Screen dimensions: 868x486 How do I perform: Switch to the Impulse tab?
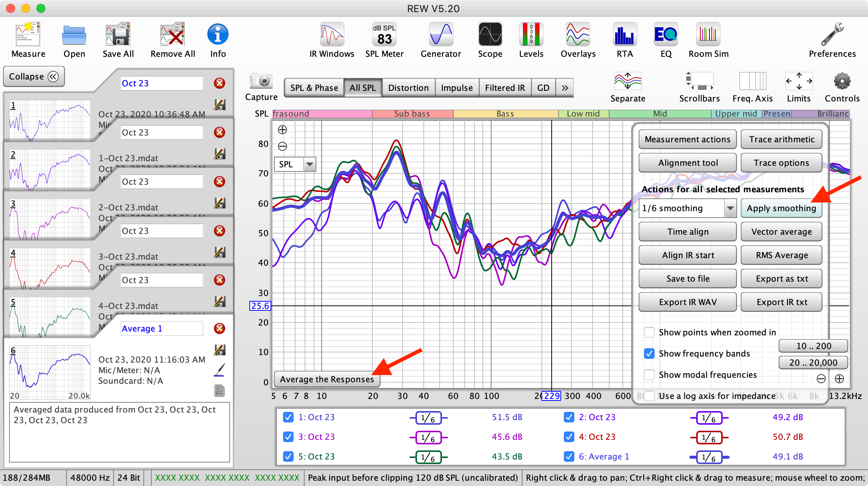point(457,88)
